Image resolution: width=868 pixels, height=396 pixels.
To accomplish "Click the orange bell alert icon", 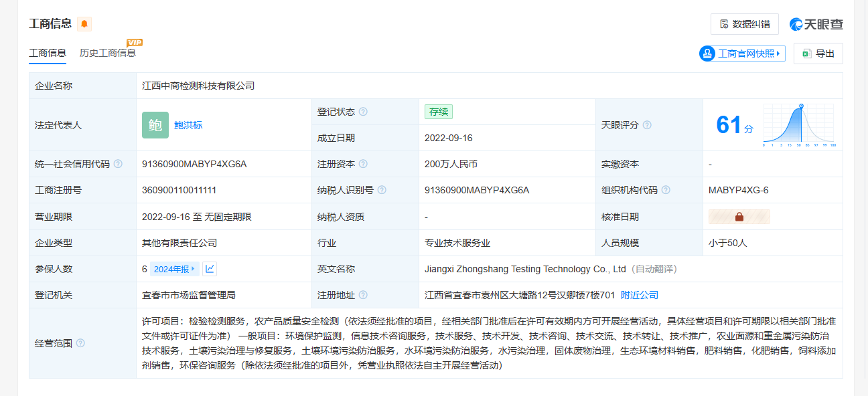I will 84,24.
